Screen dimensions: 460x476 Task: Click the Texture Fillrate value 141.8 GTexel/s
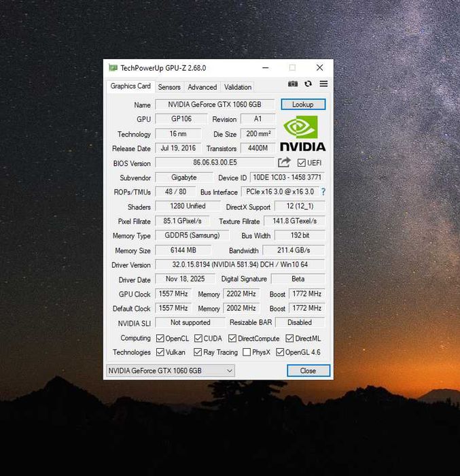pyautogui.click(x=294, y=221)
